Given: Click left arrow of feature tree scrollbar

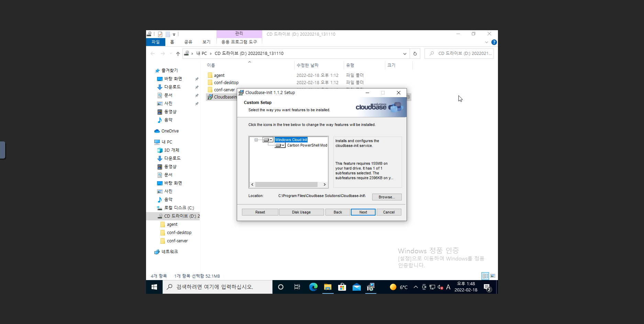Looking at the screenshot, I should tap(252, 185).
